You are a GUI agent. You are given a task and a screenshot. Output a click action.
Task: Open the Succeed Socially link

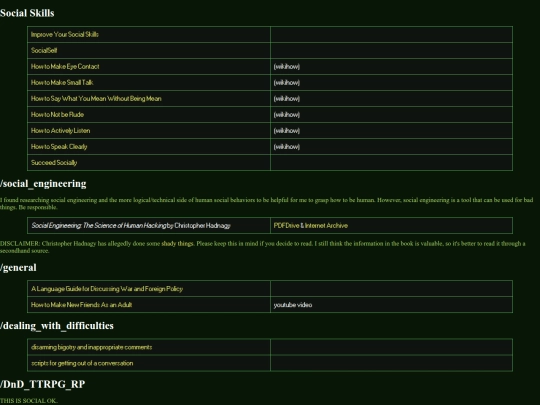coord(54,163)
